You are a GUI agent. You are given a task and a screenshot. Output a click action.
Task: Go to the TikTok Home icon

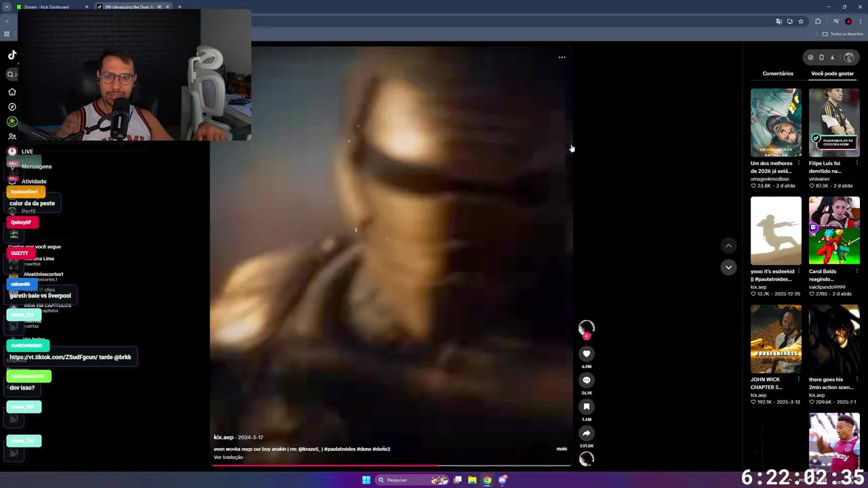click(x=12, y=91)
